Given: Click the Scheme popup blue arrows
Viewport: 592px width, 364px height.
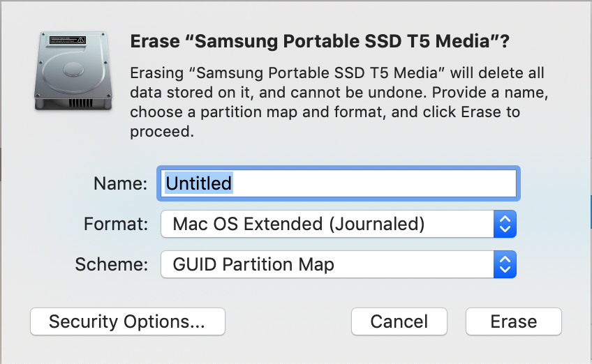Looking at the screenshot, I should tap(505, 264).
